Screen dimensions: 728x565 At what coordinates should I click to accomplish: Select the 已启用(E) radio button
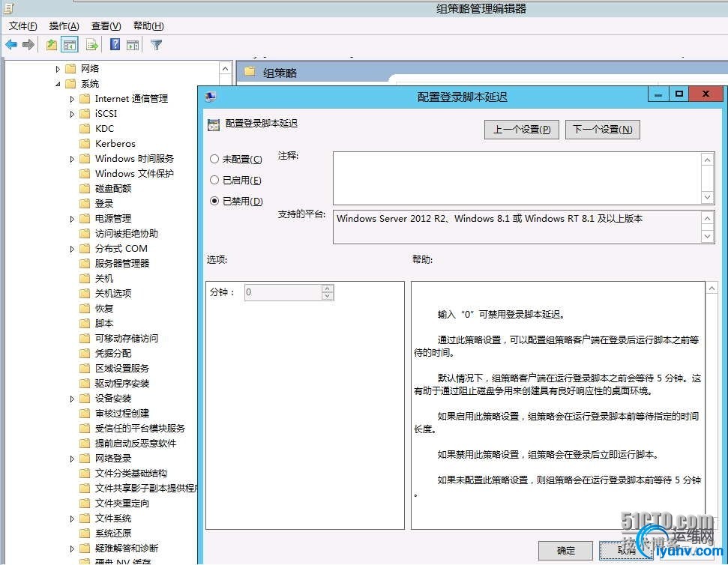pyautogui.click(x=214, y=180)
